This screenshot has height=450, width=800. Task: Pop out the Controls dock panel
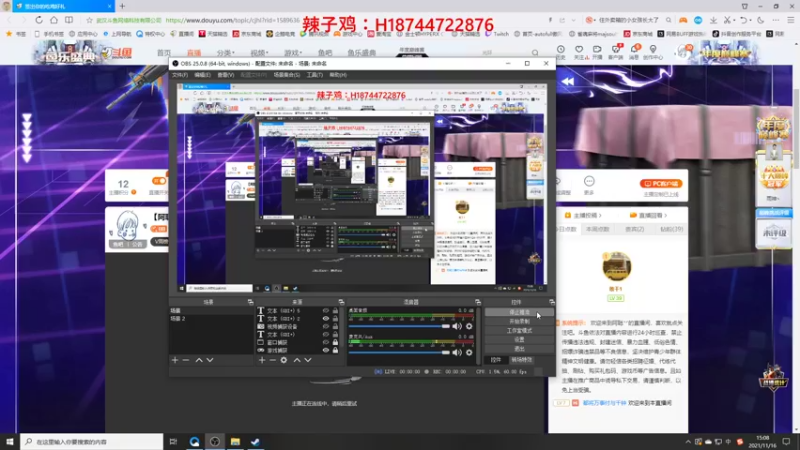552,302
